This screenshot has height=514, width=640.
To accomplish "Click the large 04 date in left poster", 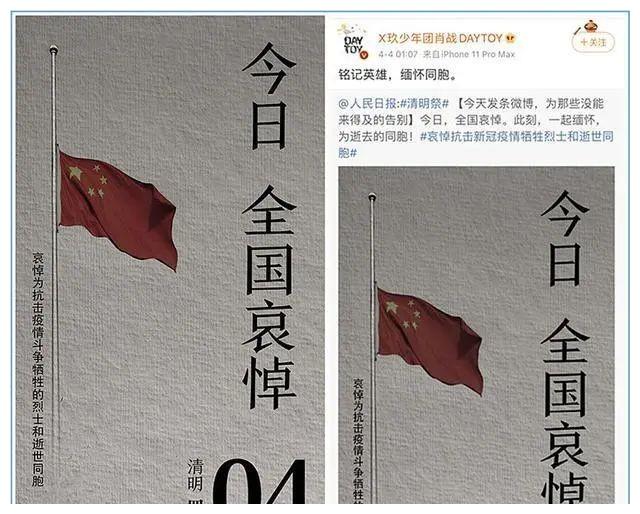I will [259, 481].
